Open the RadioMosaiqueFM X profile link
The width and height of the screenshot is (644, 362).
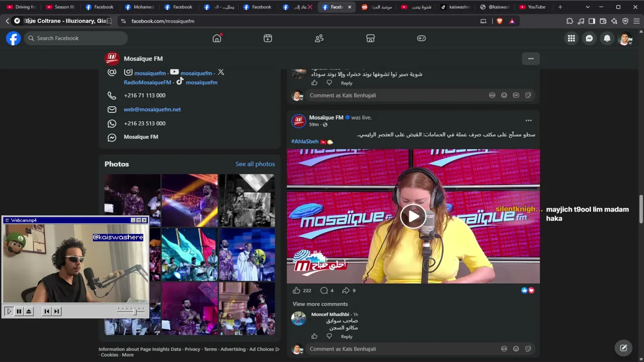147,82
